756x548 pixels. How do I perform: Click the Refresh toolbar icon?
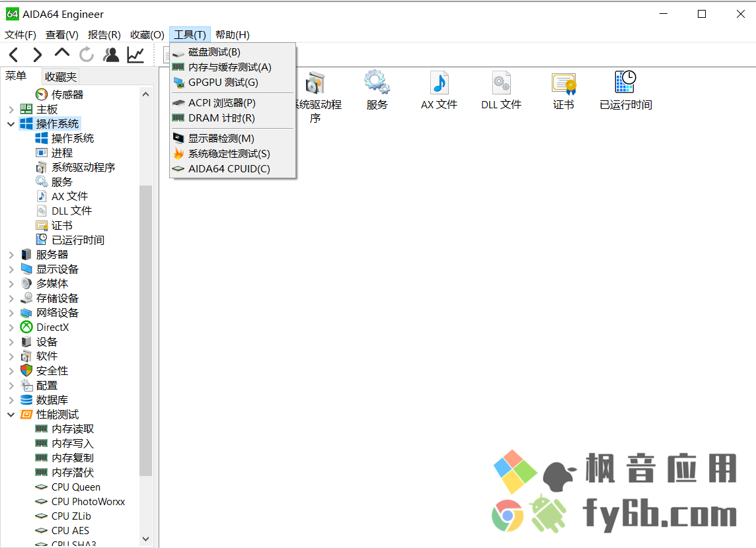[x=87, y=55]
